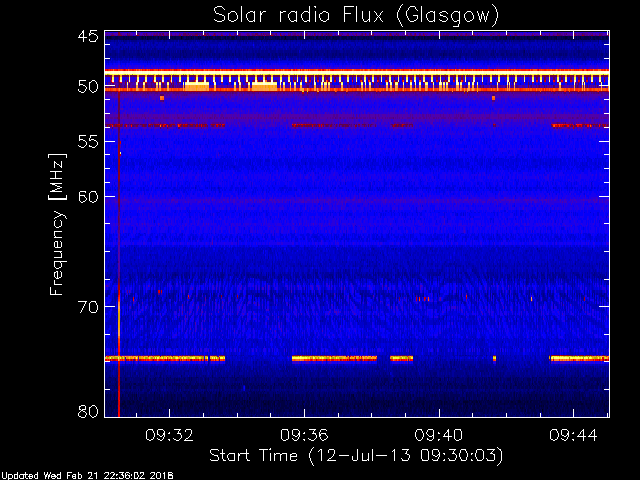Screen dimensions: 640x480
Task: Click the 45 frequency tick label
Action: (x=88, y=36)
